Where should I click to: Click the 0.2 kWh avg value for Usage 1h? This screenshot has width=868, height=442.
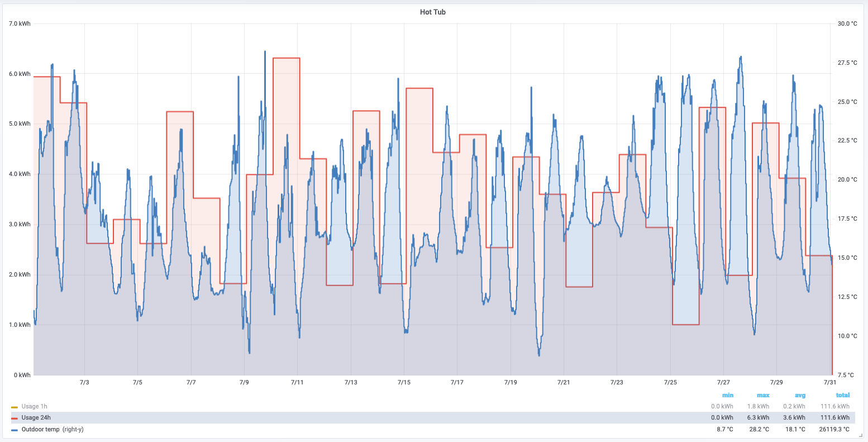pyautogui.click(x=795, y=406)
